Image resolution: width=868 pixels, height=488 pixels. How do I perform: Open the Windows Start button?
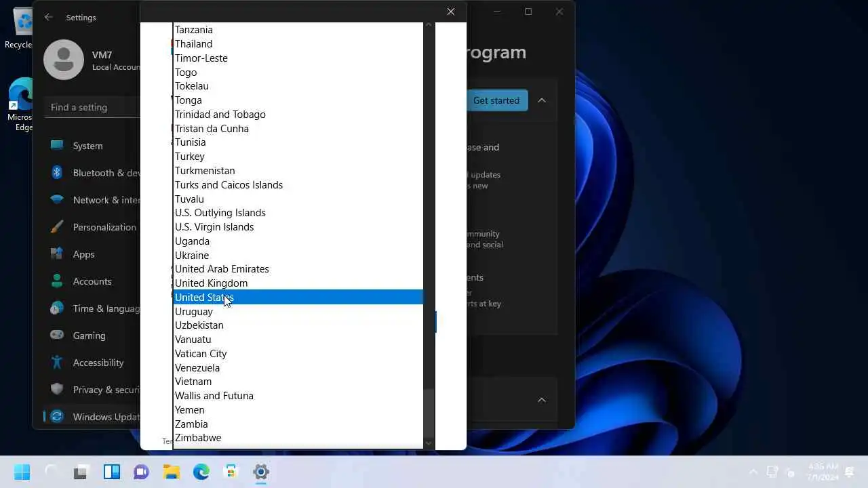click(22, 472)
